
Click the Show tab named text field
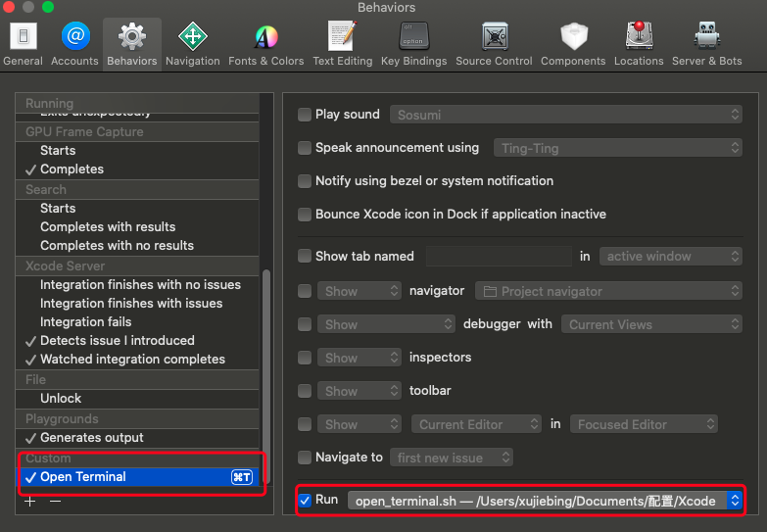498,257
